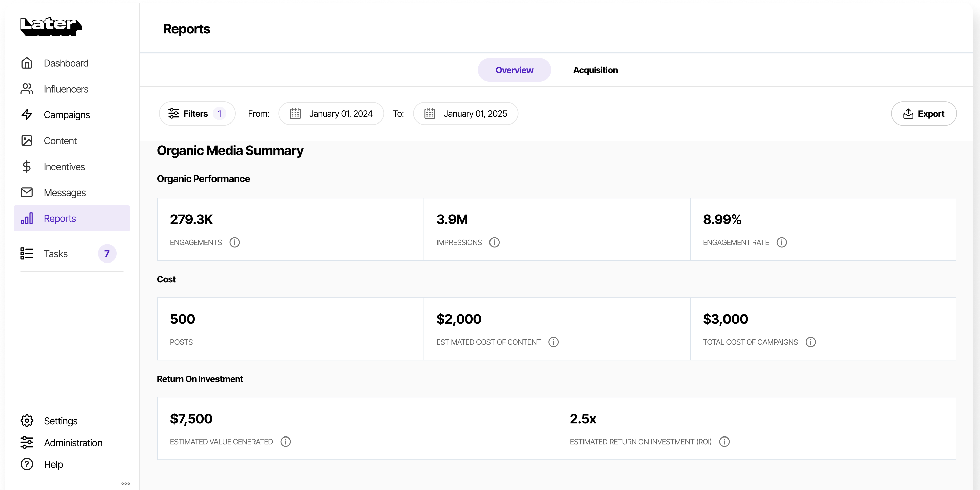Open Influencers in the sidebar
The width and height of the screenshot is (980, 490).
coord(66,89)
